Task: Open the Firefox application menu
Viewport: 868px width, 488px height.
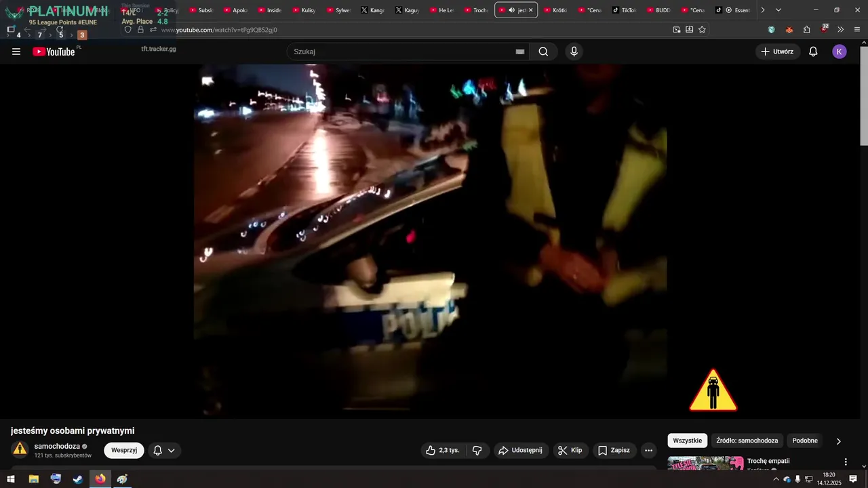Action: [x=857, y=30]
